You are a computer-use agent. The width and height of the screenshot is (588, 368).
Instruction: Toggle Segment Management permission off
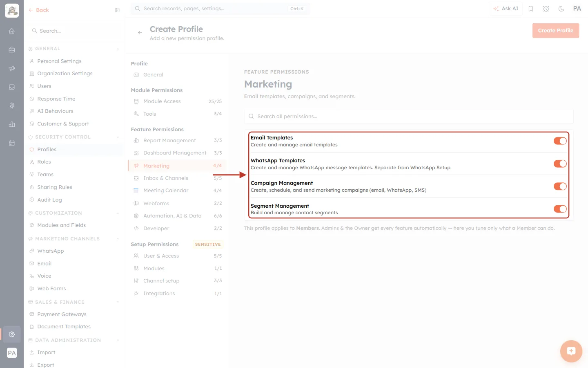560,209
